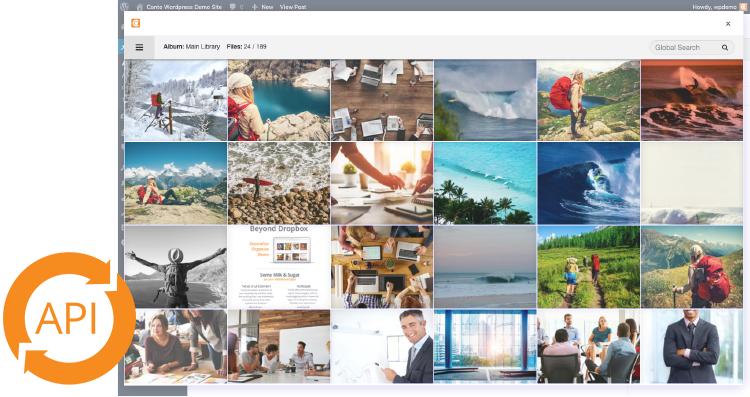Select the surfer on rocky beach photo
The width and height of the screenshot is (750, 397).
click(x=279, y=183)
